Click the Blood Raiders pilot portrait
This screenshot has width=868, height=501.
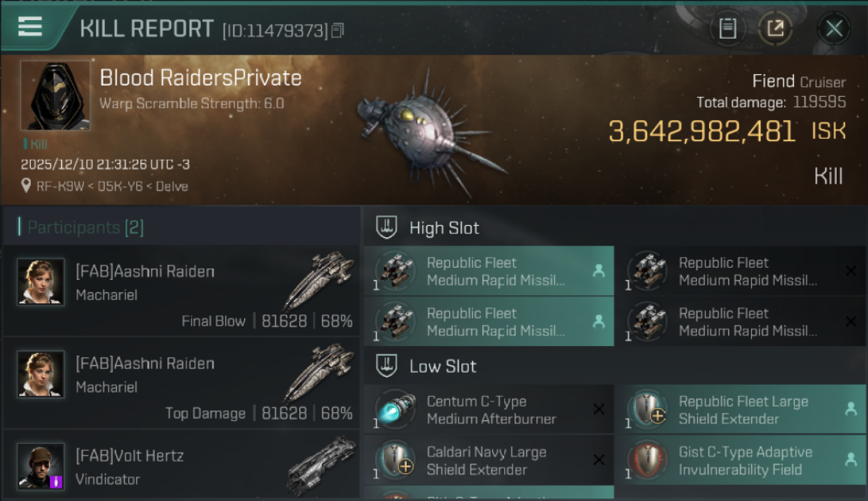(55, 96)
